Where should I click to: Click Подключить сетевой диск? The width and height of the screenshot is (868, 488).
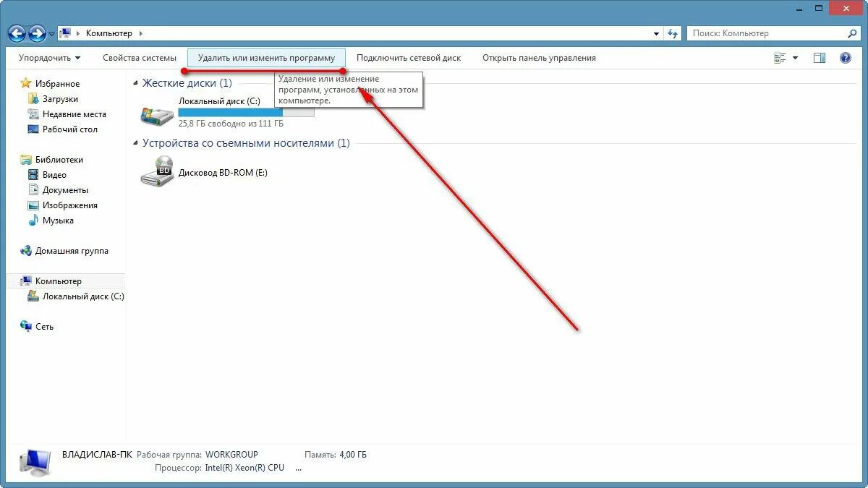(x=409, y=58)
